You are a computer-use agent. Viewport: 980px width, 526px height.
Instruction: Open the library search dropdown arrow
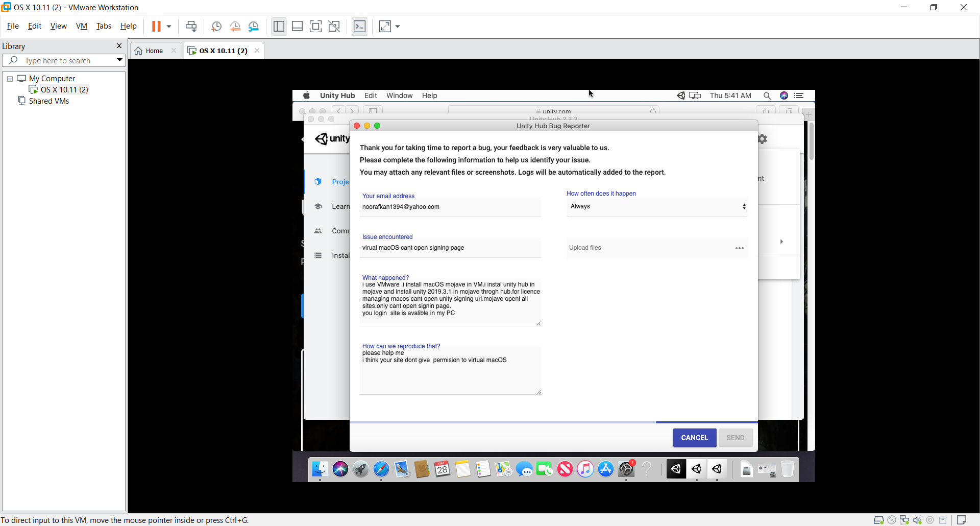119,60
